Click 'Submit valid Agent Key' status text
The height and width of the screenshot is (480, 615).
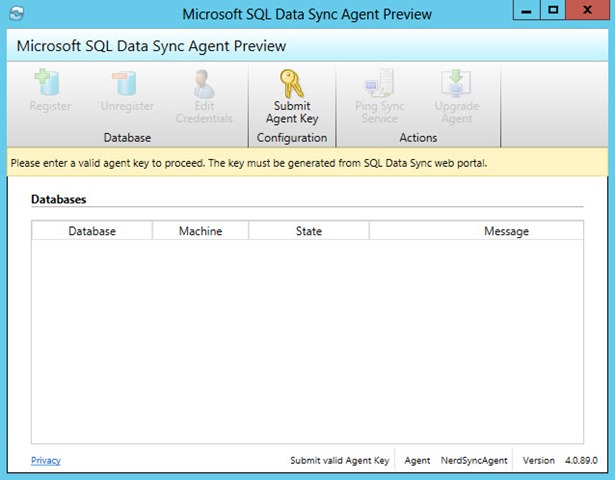(340, 460)
